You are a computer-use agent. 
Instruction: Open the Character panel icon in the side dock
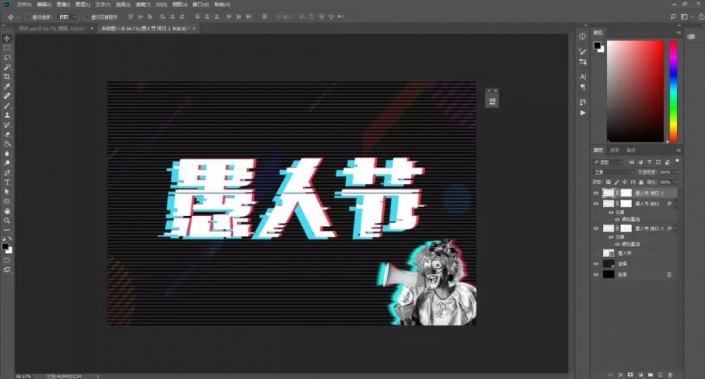tap(583, 76)
